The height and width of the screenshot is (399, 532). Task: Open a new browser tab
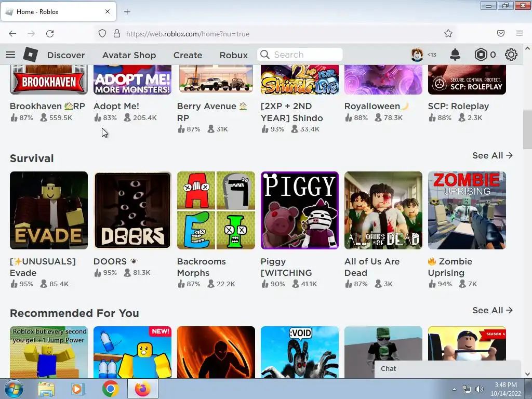[x=127, y=12]
